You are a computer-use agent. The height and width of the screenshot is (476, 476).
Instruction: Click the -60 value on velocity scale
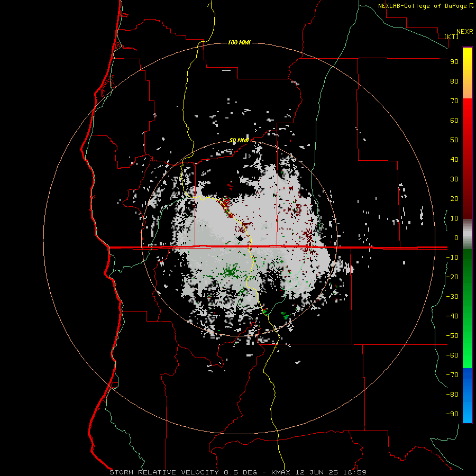point(452,355)
